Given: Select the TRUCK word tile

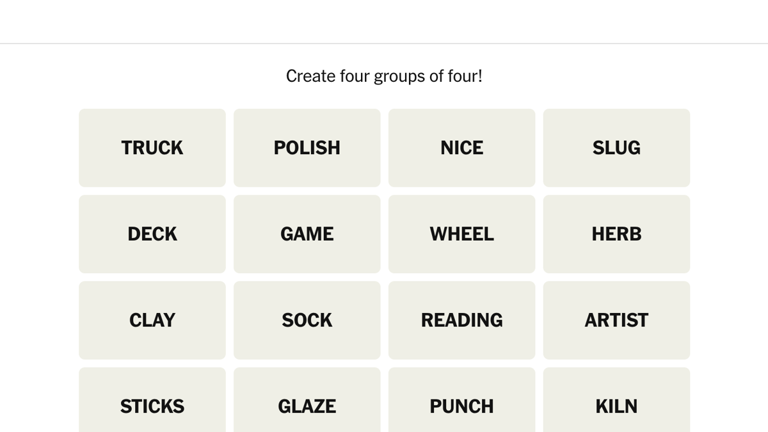Looking at the screenshot, I should click(152, 148).
